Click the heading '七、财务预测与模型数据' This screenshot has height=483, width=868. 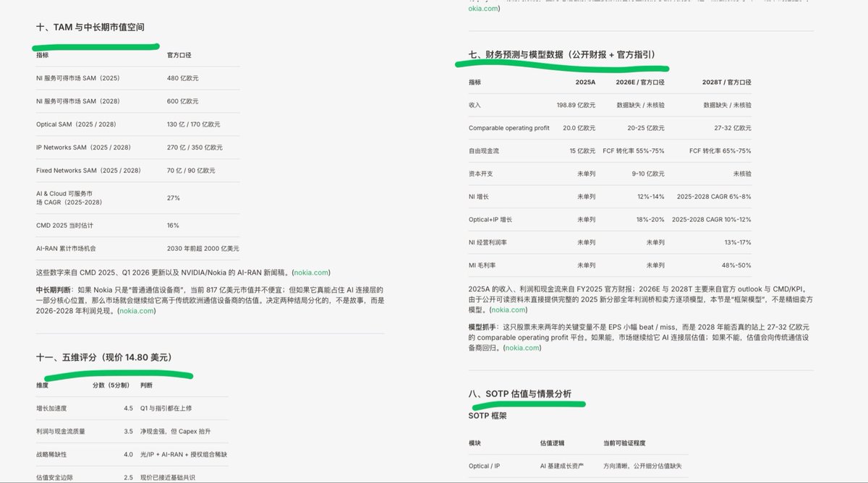(x=563, y=54)
